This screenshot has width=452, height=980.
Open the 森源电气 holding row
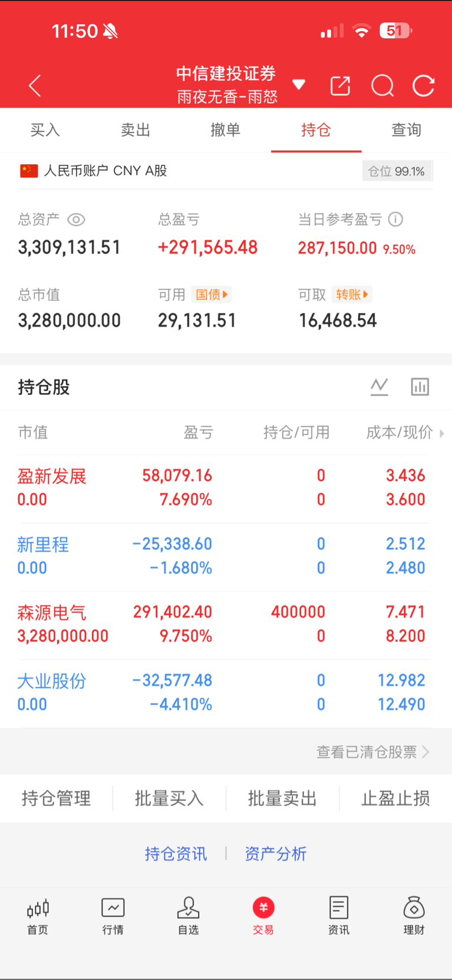pyautogui.click(x=226, y=624)
